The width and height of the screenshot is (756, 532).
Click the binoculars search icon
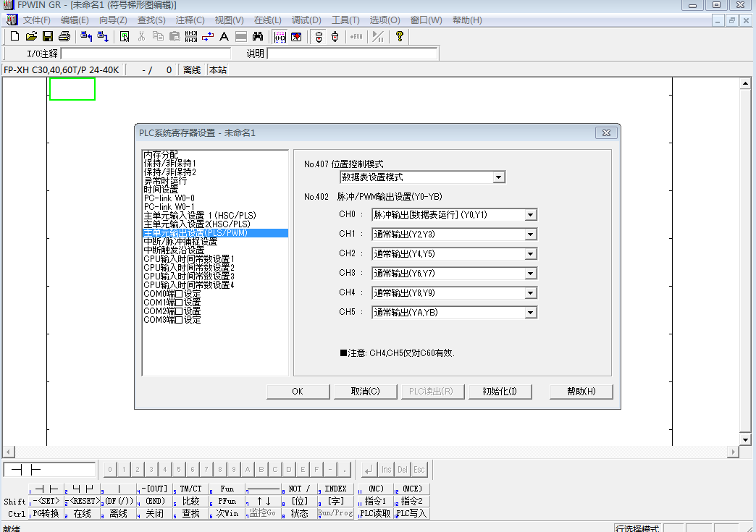pyautogui.click(x=257, y=36)
